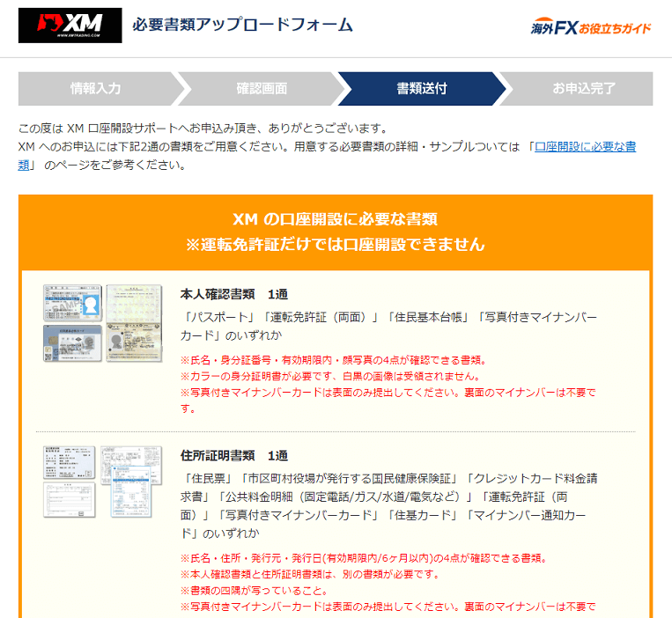Click the XM の口座開設に必要な書類 banner title
672x618 pixels.
click(336, 219)
